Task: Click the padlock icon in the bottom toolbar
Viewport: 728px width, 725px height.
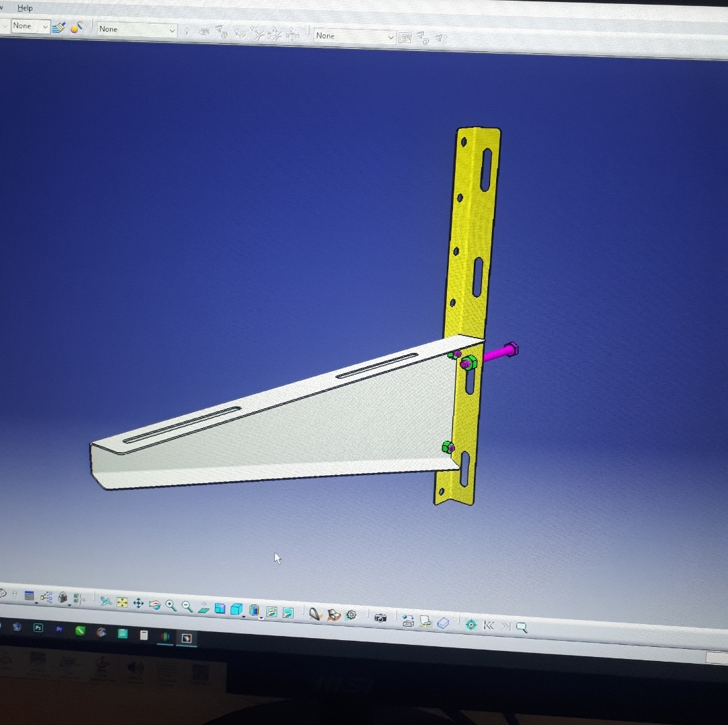Action: (x=63, y=598)
